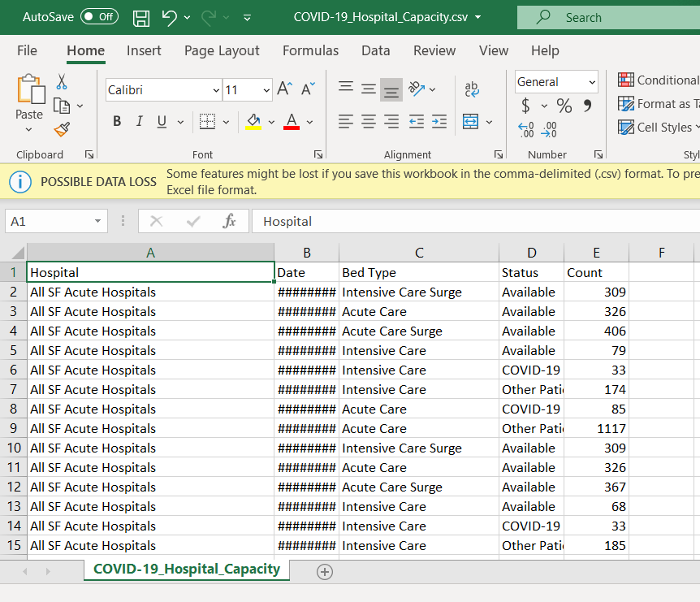
Task: Switch to the Page Layout tab
Action: (x=222, y=50)
